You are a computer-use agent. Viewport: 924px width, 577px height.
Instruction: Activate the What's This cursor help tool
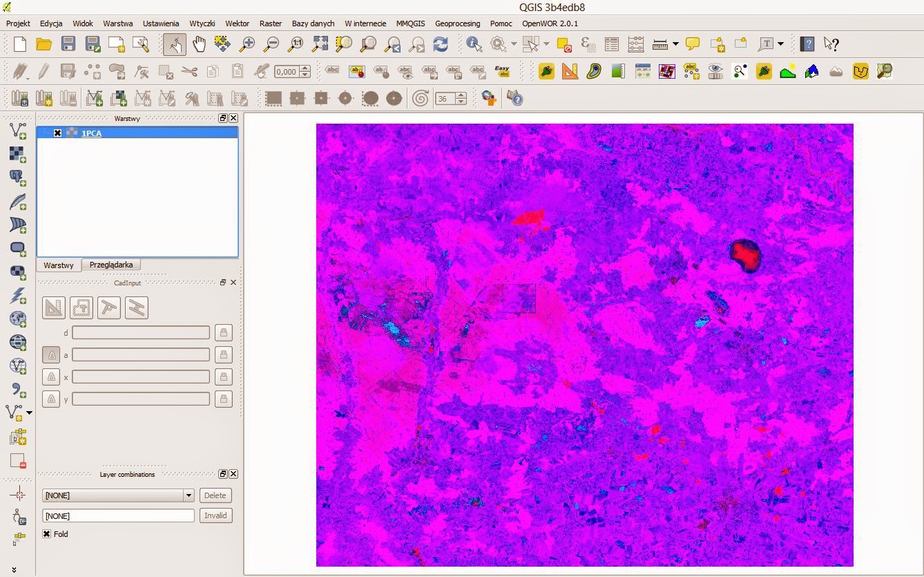click(831, 45)
